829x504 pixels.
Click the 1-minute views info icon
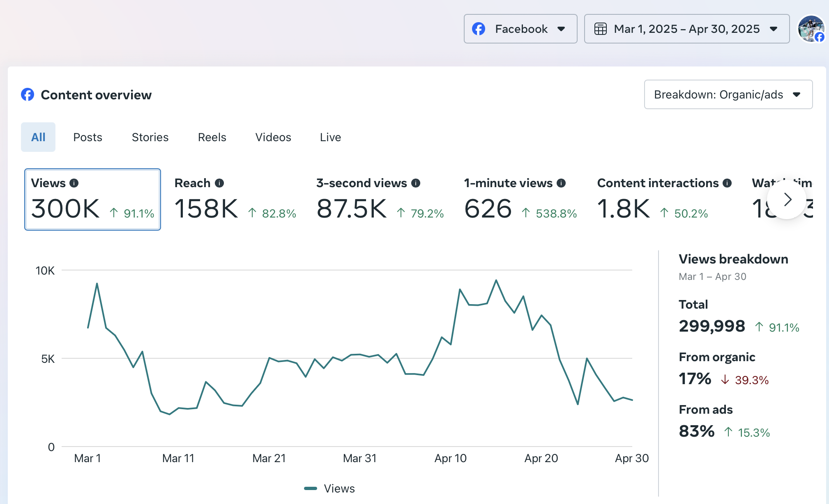coord(561,183)
